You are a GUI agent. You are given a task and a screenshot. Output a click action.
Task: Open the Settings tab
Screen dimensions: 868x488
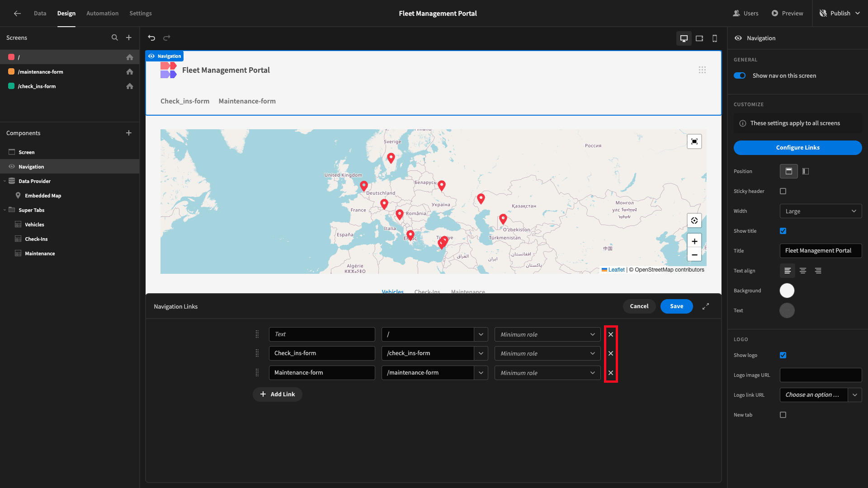tap(141, 14)
